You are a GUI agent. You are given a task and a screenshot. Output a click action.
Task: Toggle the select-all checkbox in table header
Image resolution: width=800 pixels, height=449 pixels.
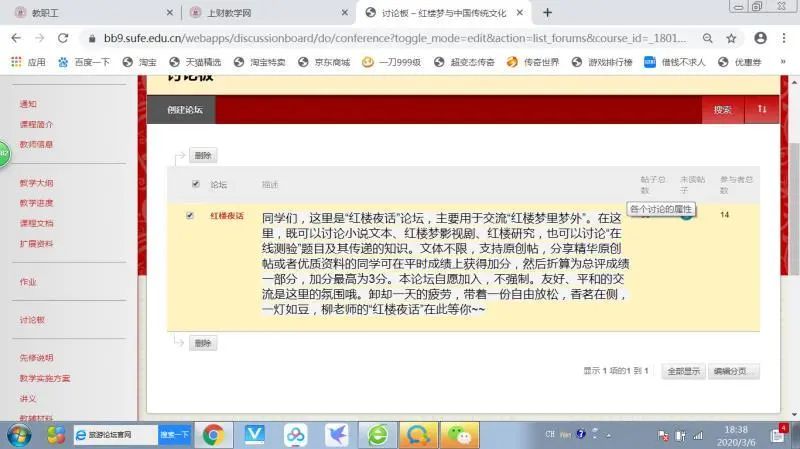coord(195,184)
